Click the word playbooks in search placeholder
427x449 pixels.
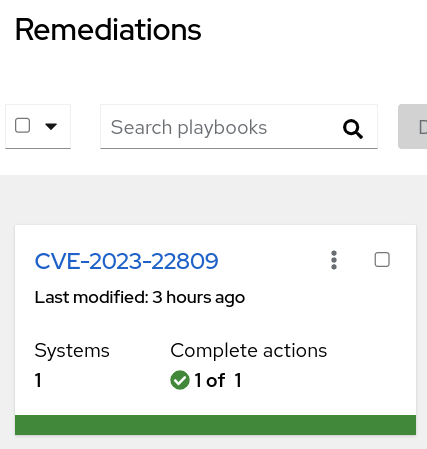[222, 128]
